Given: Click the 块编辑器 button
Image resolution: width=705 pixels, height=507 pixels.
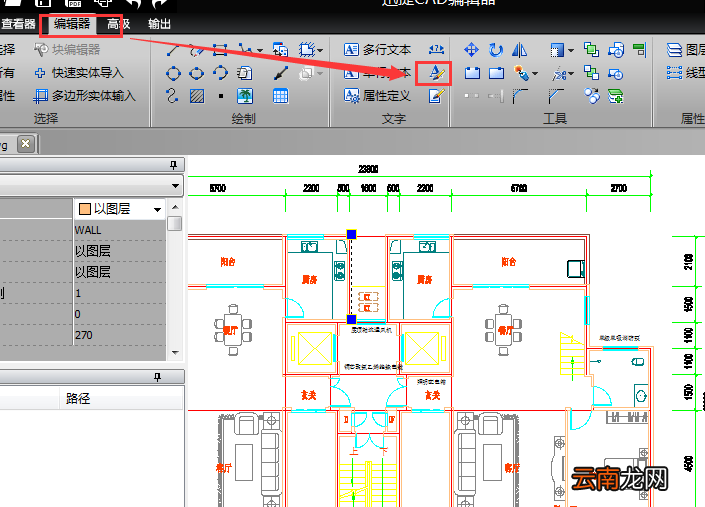Looking at the screenshot, I should (x=67, y=49).
